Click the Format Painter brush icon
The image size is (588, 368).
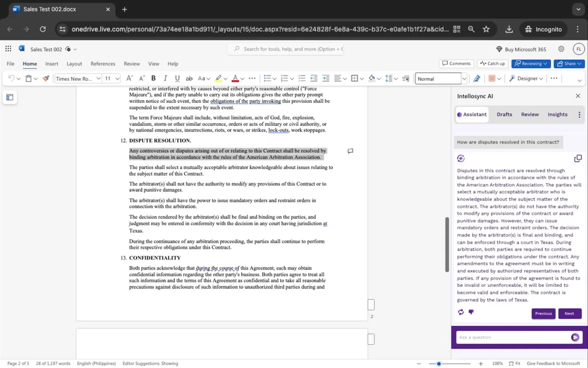(x=46, y=78)
